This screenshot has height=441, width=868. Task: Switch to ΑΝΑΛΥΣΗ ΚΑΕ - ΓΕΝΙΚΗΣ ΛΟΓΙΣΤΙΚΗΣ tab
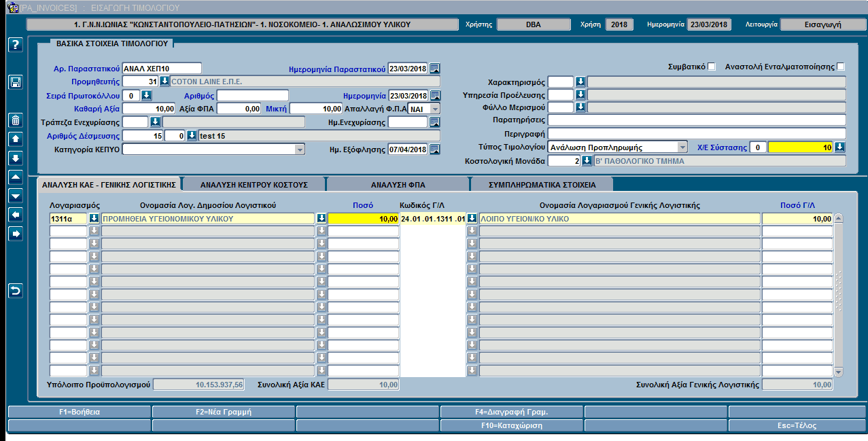109,184
